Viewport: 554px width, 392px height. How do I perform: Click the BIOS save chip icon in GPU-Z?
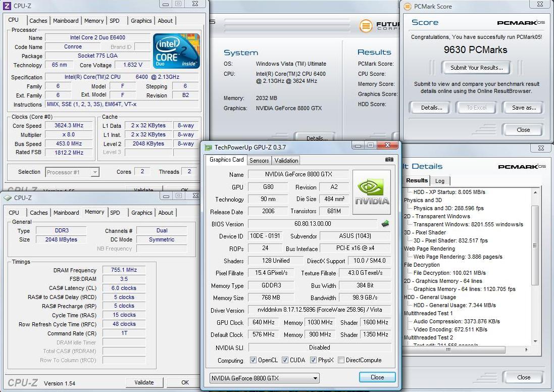pos(385,223)
